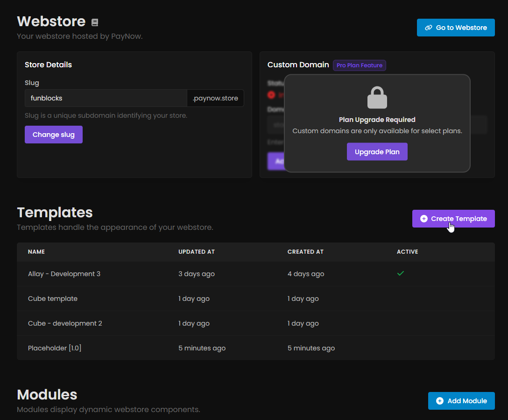508x420 pixels.
Task: Click the .paynow.store domain suffix
Action: pyautogui.click(x=215, y=98)
